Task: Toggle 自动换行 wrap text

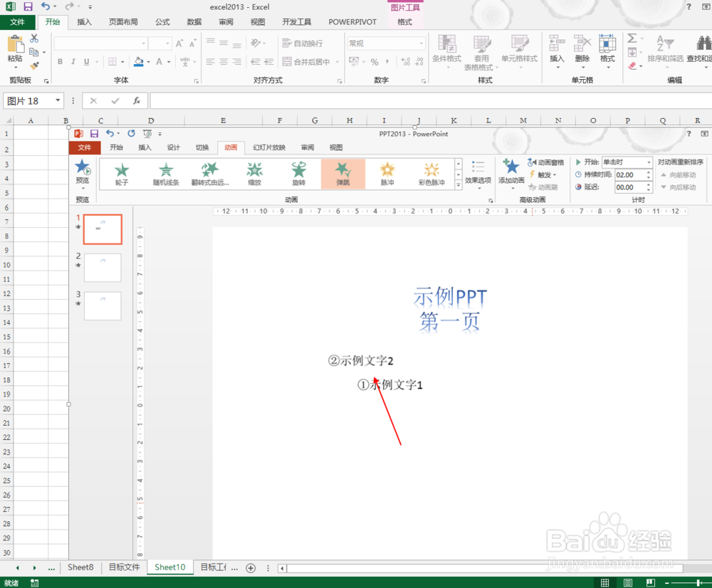Action: (x=303, y=43)
